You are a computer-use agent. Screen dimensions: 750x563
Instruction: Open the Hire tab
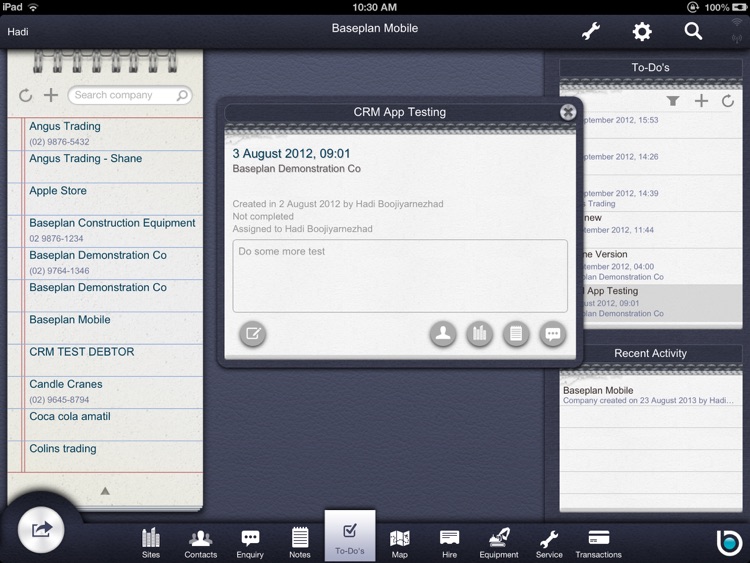pos(449,543)
